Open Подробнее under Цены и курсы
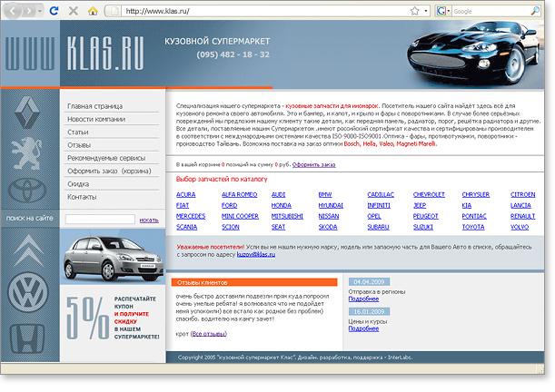555x392 pixels. (363, 328)
